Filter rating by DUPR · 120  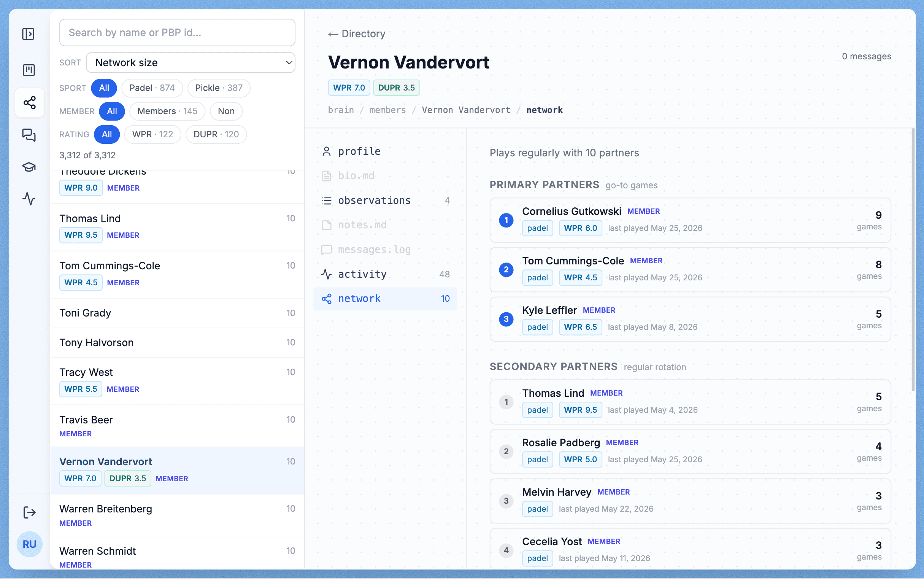tap(216, 134)
